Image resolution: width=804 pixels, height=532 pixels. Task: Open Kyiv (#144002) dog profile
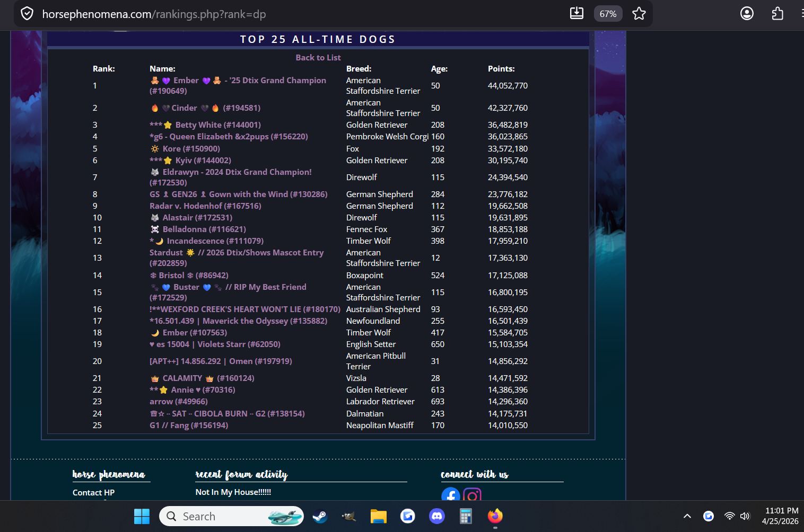190,161
